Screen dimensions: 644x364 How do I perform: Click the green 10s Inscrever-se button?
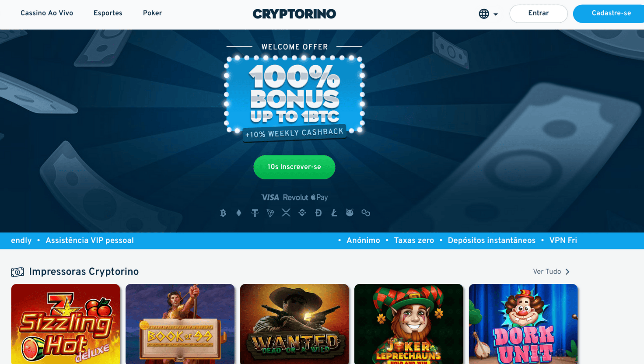click(x=294, y=167)
